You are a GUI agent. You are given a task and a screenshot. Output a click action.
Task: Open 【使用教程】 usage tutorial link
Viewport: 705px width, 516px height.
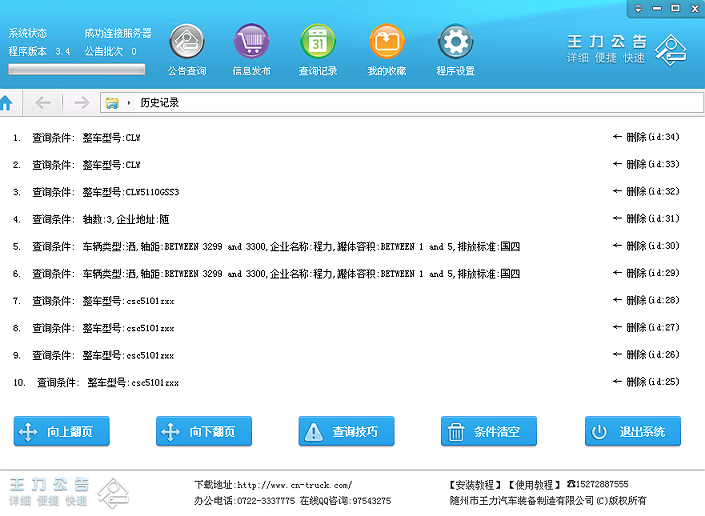coord(534,485)
